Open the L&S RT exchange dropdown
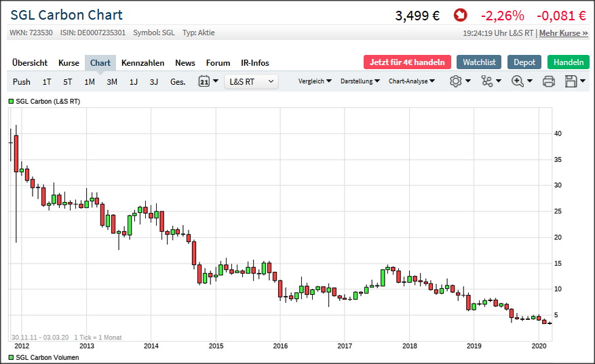 point(251,81)
